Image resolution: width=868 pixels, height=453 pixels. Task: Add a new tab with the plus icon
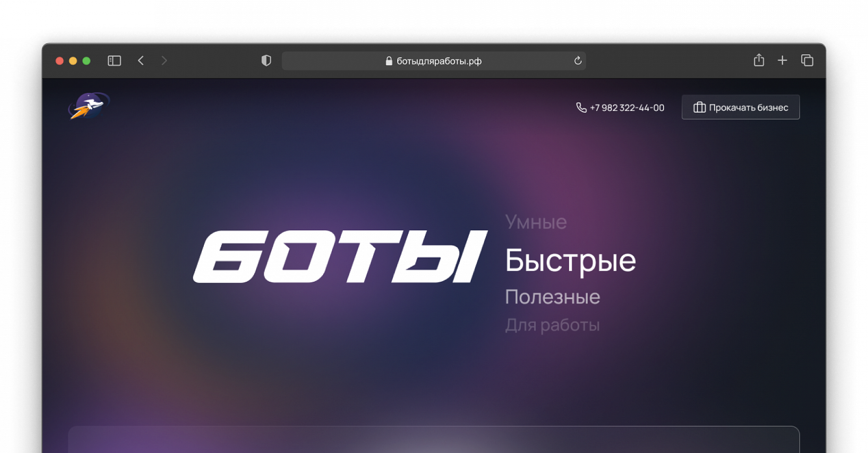[782, 60]
